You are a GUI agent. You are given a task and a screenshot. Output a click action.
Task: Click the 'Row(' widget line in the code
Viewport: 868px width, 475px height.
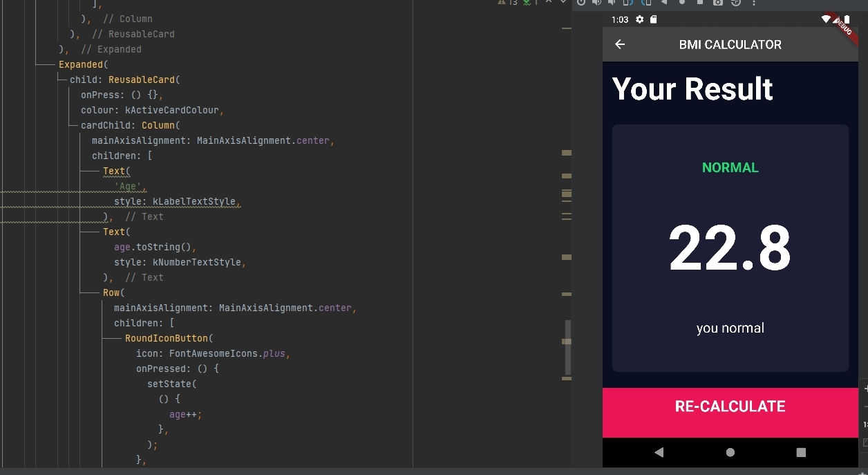click(x=114, y=292)
